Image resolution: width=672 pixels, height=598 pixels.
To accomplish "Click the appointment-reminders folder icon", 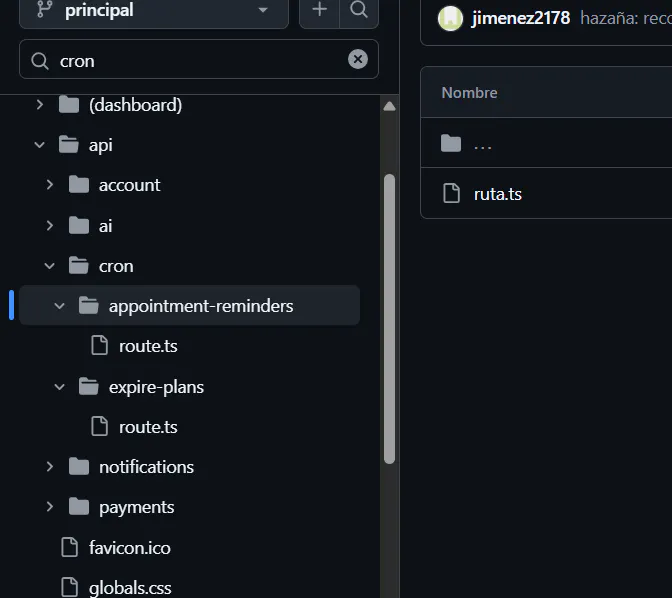I will (x=89, y=306).
